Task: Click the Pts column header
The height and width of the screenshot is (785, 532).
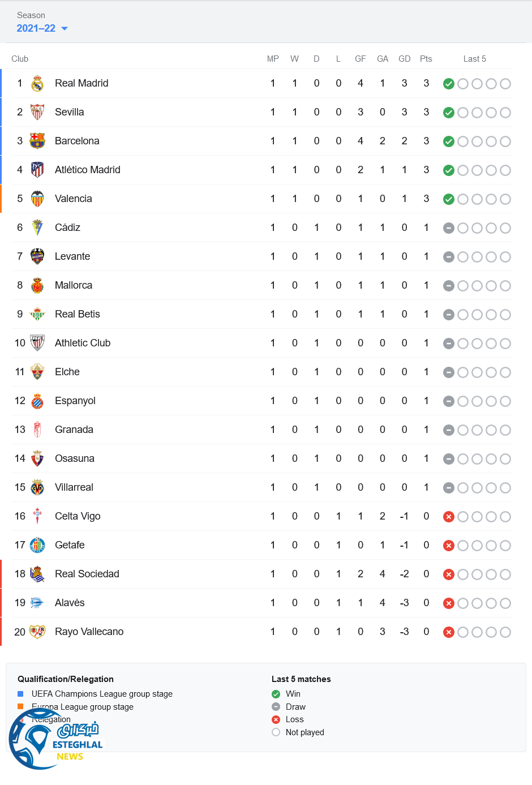Action: [426, 59]
